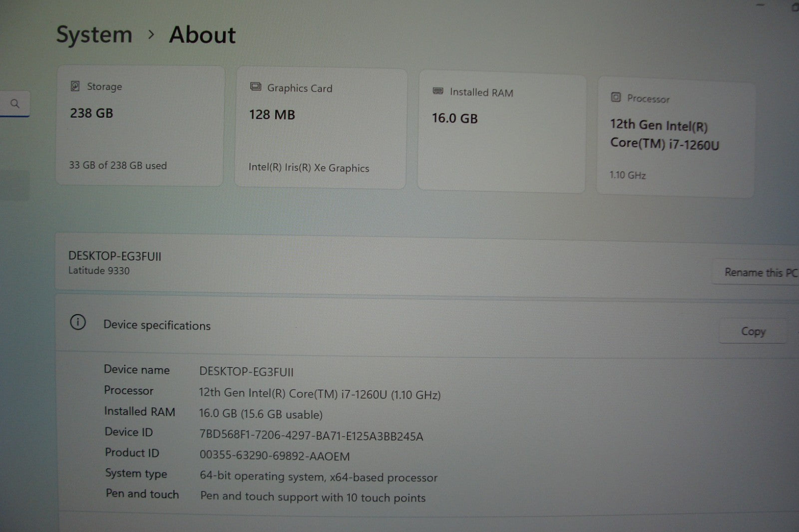Go back to System via breadcrumb

tap(94, 35)
